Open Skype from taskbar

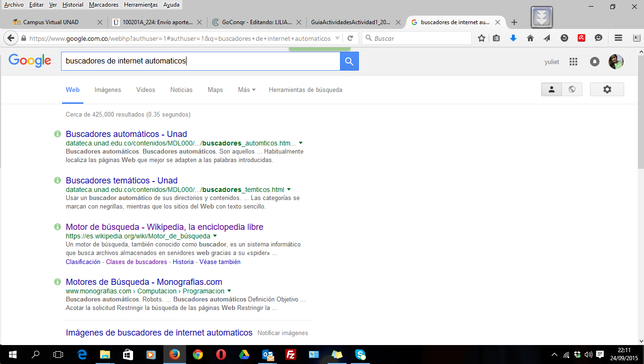click(360, 355)
